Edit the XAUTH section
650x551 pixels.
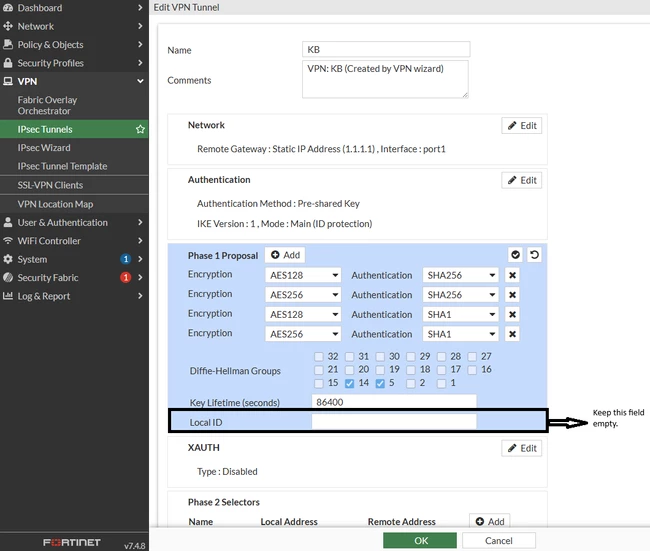(x=522, y=448)
